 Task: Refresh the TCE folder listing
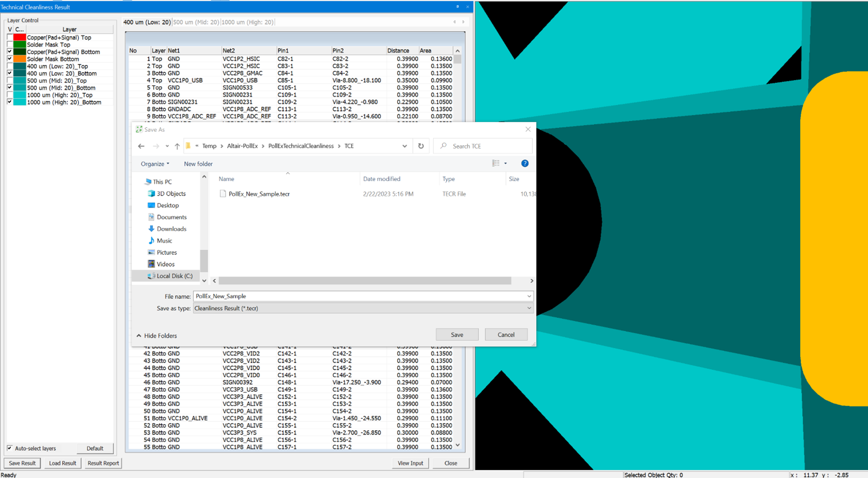[421, 146]
